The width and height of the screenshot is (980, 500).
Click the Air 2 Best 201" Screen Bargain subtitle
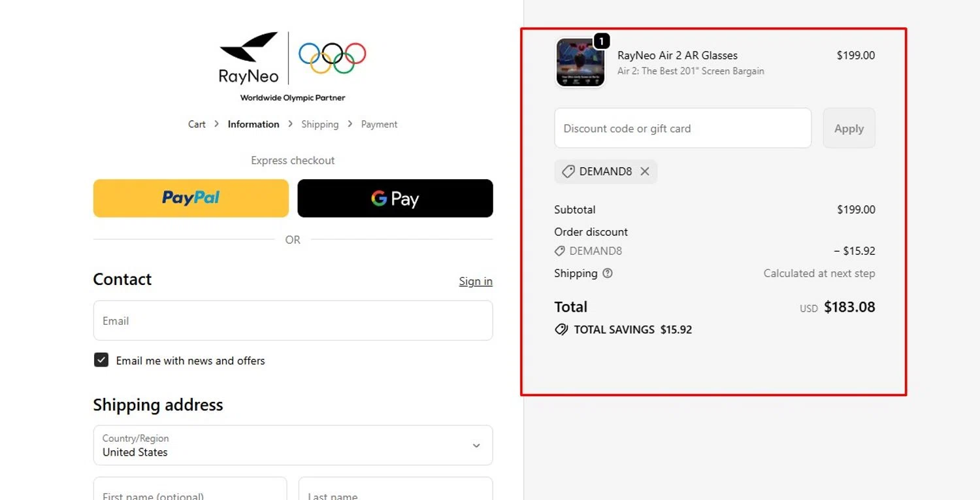(691, 71)
